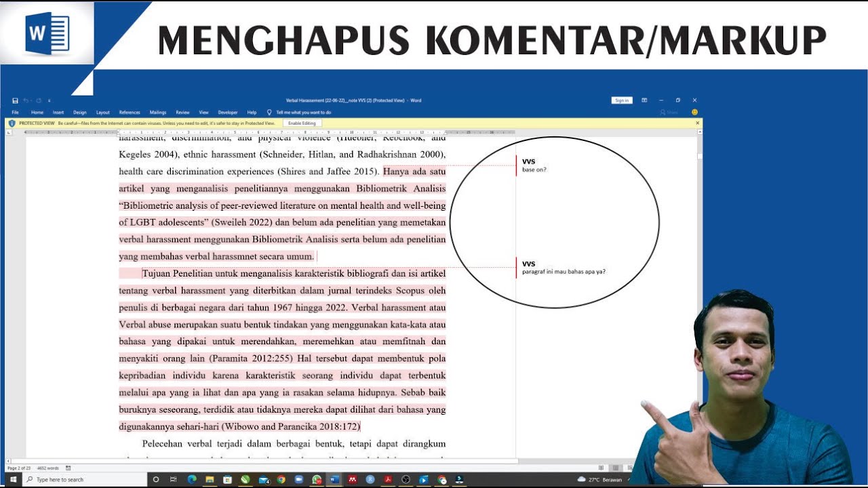Click the words 'Pelecehan verbal terjadi' in the document

(193, 444)
